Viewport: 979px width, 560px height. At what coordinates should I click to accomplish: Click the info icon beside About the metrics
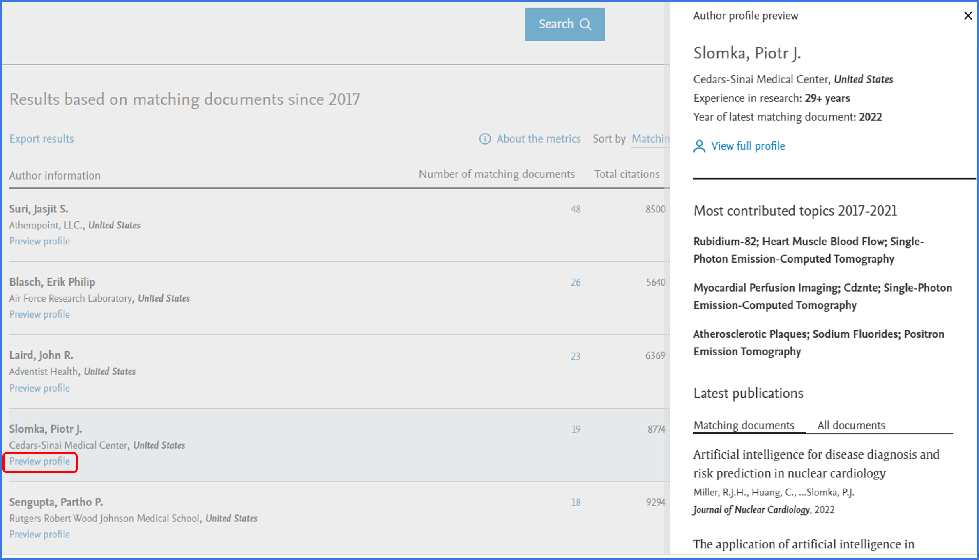(485, 139)
